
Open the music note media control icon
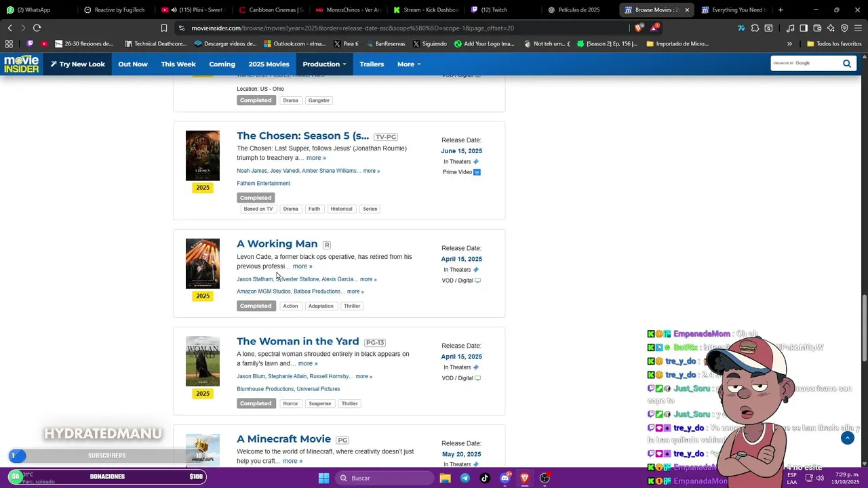(x=790, y=28)
